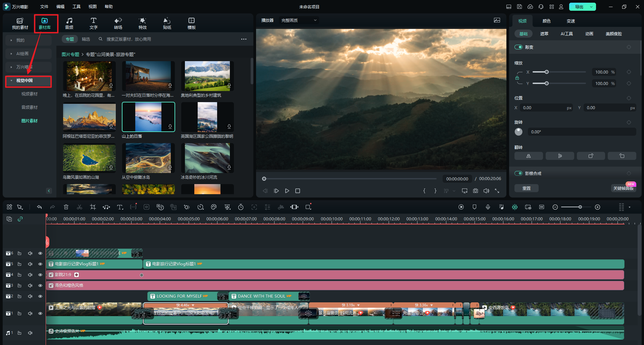Image resolution: width=644 pixels, height=345 pixels.
Task: Click the scale X slider handle
Action: point(547,72)
